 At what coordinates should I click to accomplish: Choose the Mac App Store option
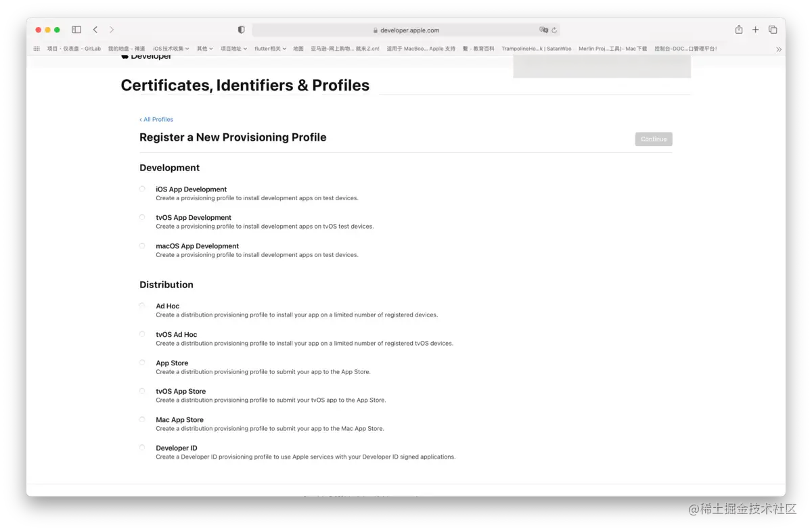(142, 419)
